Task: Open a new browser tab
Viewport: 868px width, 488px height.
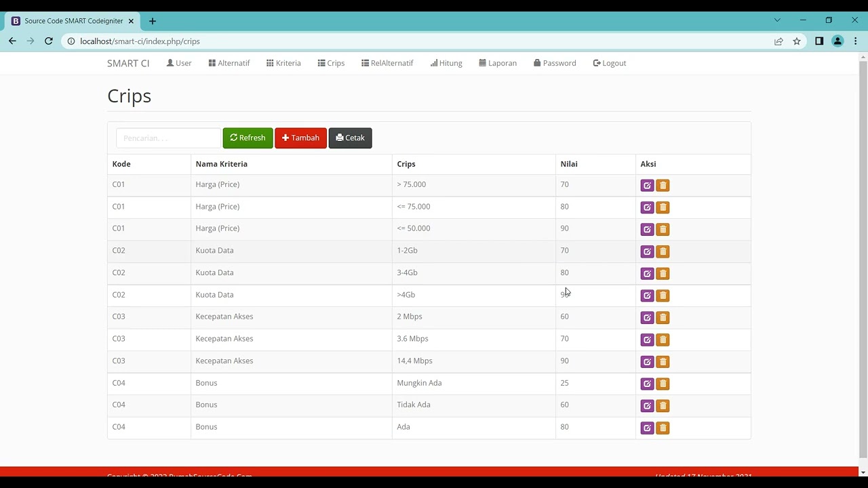Action: 152,21
